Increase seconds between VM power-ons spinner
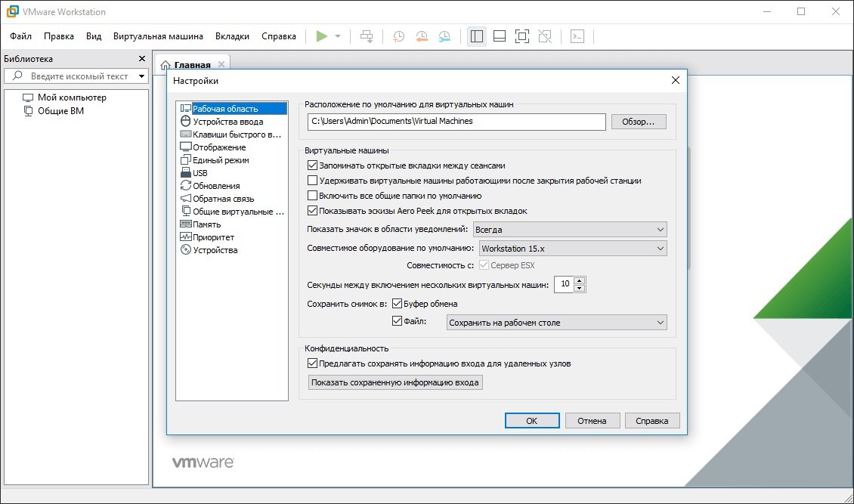 580,281
